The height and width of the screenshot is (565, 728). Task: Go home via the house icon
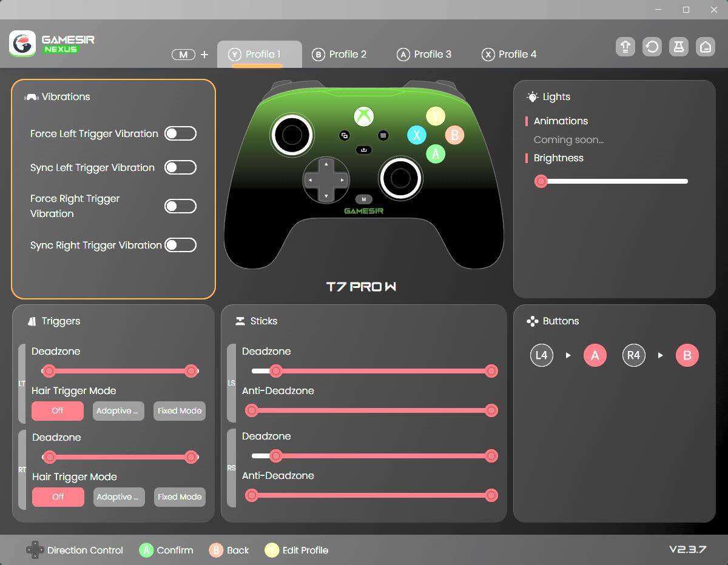pyautogui.click(x=706, y=47)
